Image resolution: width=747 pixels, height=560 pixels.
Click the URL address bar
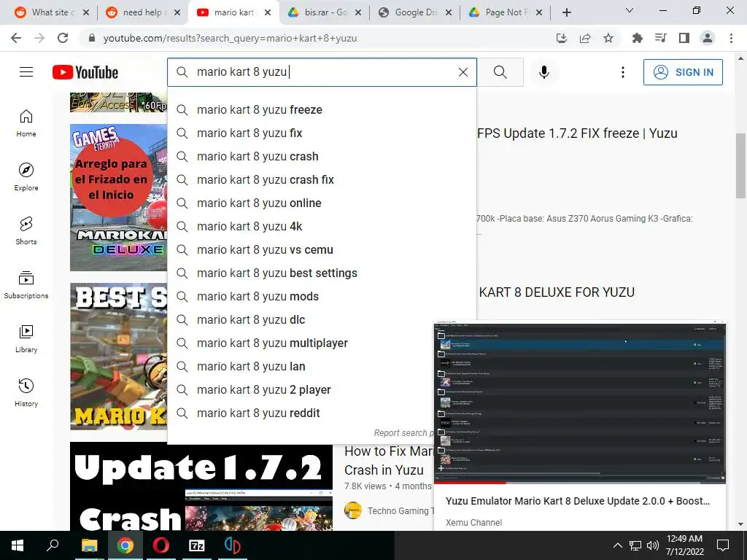[314, 38]
